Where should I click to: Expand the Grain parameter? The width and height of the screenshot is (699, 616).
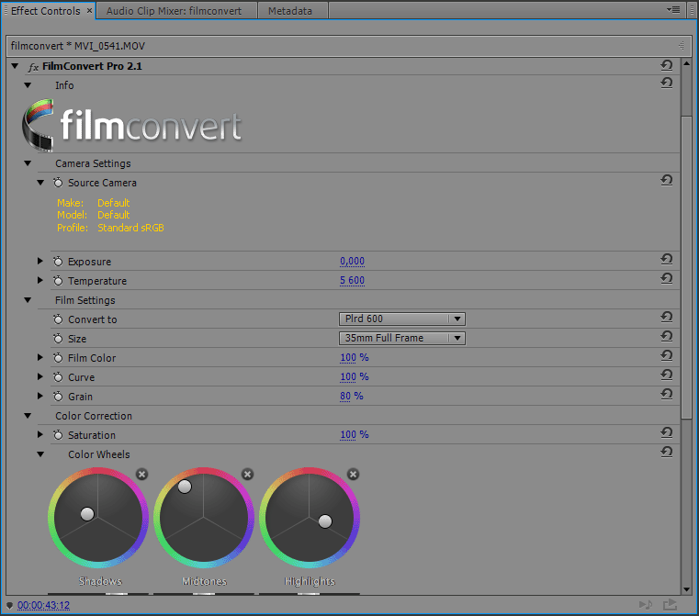click(40, 396)
